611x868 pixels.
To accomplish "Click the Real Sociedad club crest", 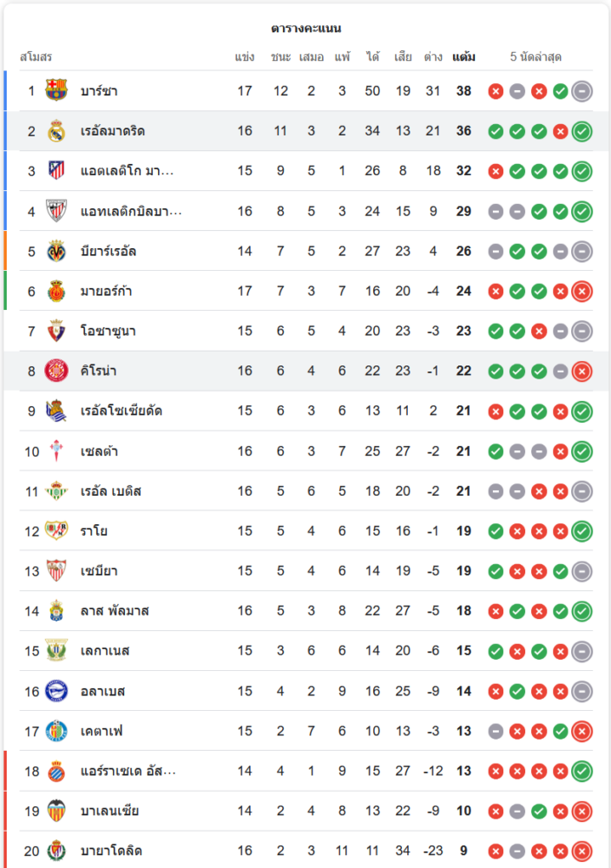I will click(x=56, y=411).
